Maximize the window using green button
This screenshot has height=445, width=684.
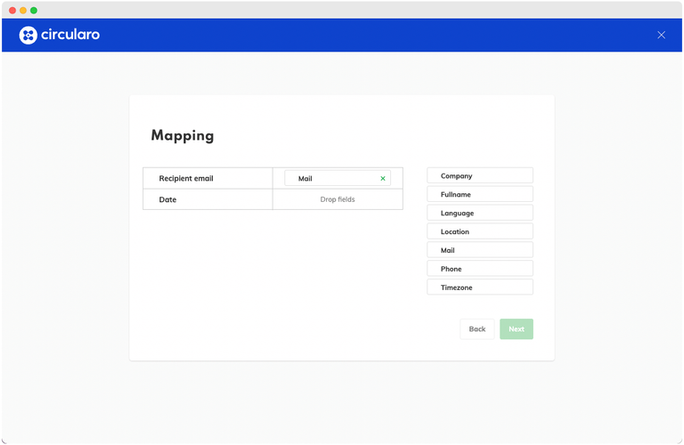pos(34,10)
